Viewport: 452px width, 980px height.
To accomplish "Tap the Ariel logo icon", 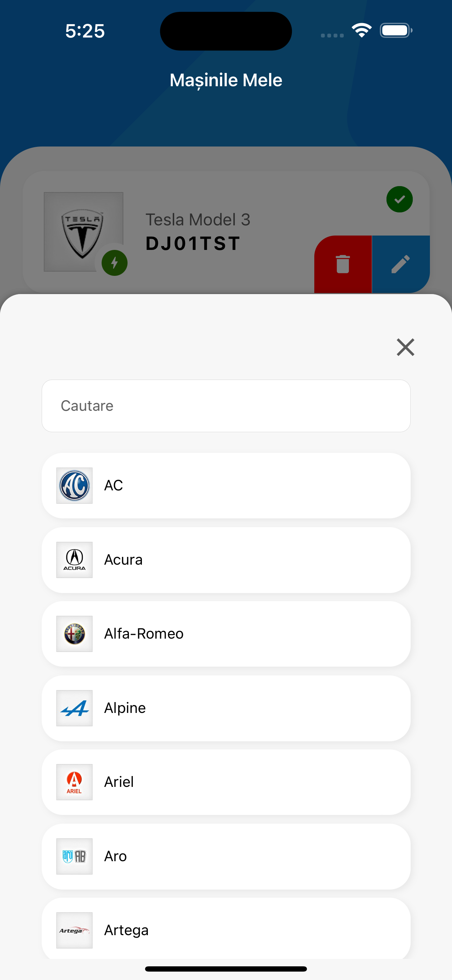I will (x=74, y=782).
